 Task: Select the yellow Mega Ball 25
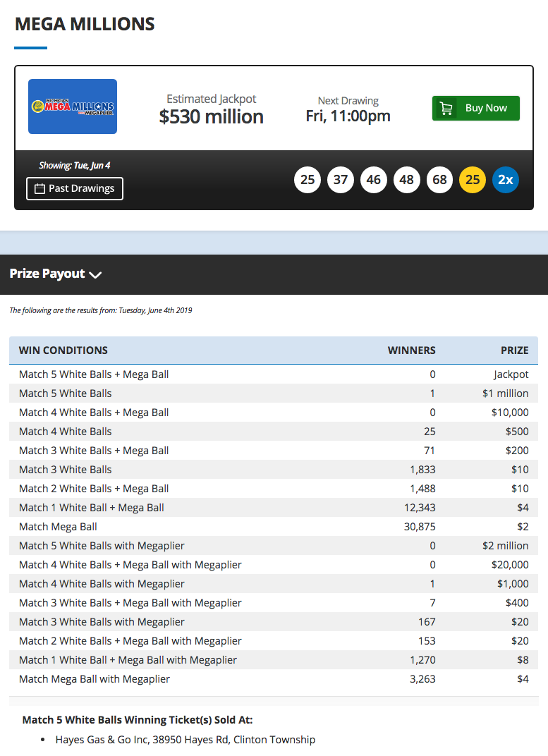point(473,180)
